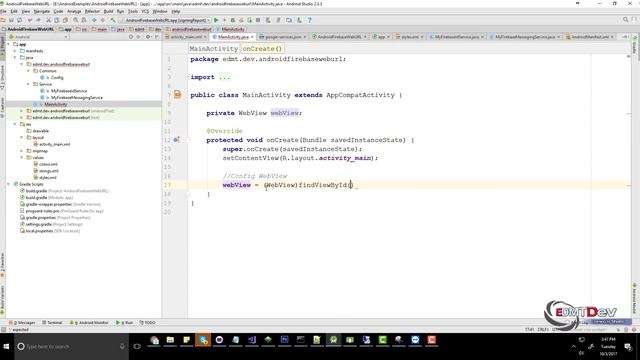Click the Find magnifier in main toolbar
This screenshot has width=640, height=360.
tap(76, 20)
